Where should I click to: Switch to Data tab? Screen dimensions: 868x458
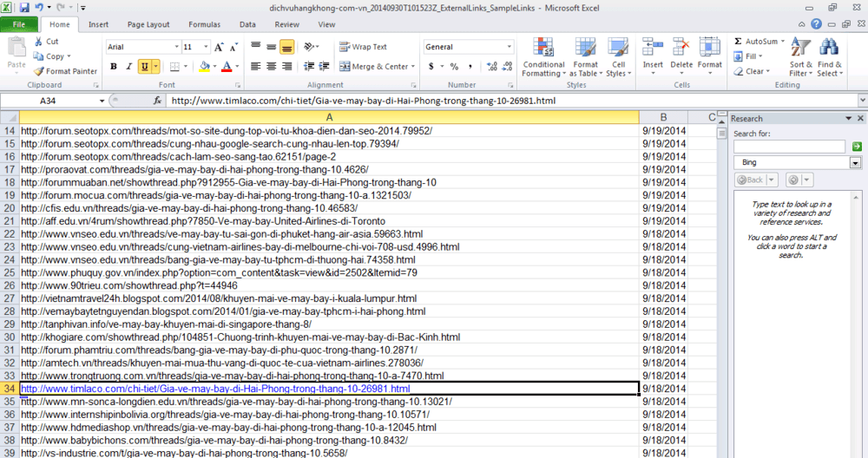click(x=247, y=24)
